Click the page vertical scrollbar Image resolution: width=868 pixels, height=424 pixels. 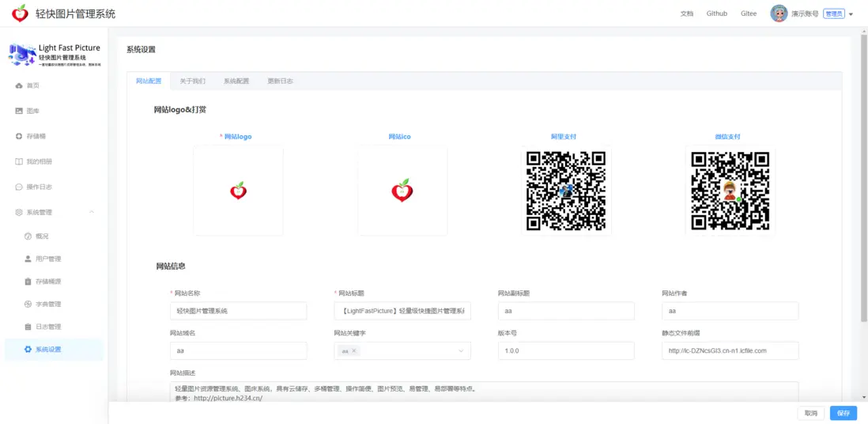[864, 177]
